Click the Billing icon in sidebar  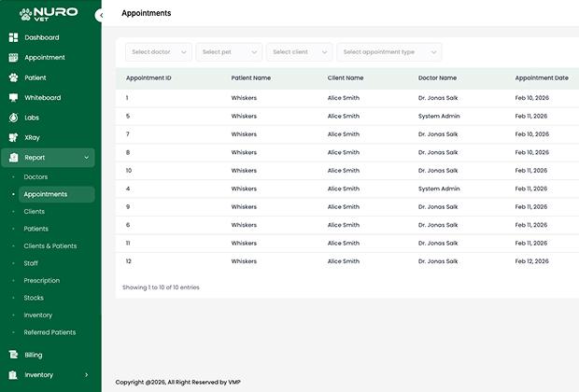point(13,355)
